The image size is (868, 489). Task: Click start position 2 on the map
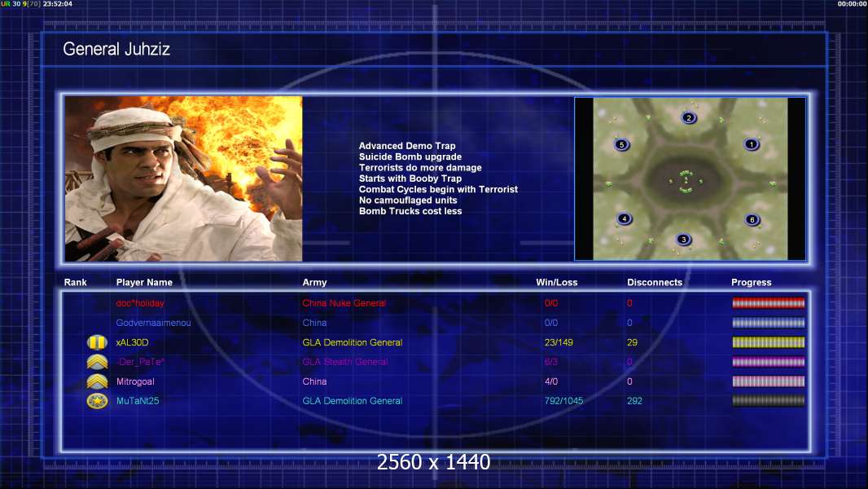pos(689,117)
